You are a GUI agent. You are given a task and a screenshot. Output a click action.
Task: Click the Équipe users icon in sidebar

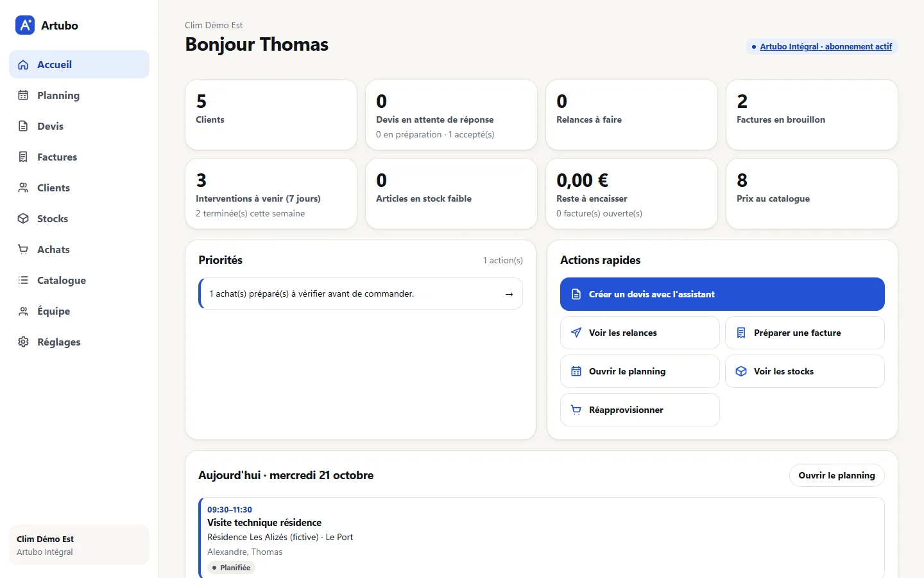pos(23,311)
